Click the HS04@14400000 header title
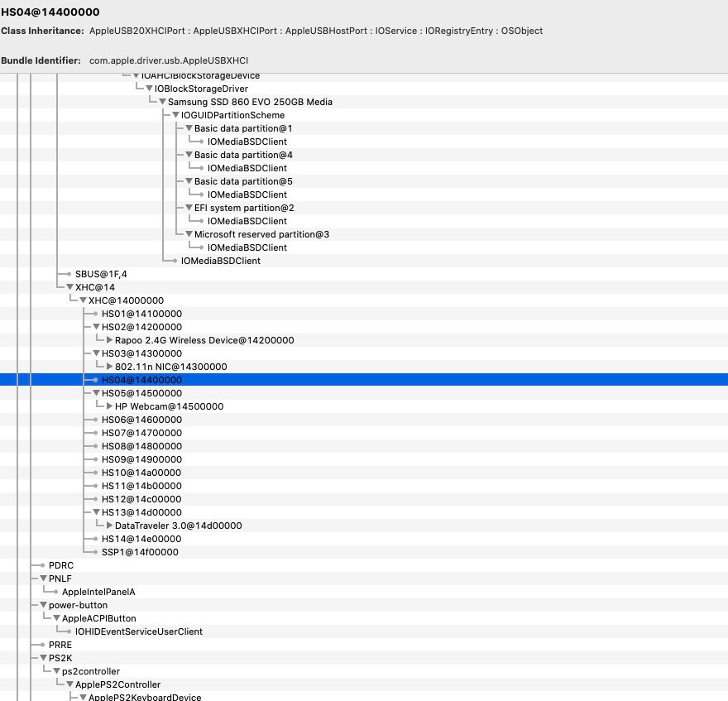 [50, 12]
